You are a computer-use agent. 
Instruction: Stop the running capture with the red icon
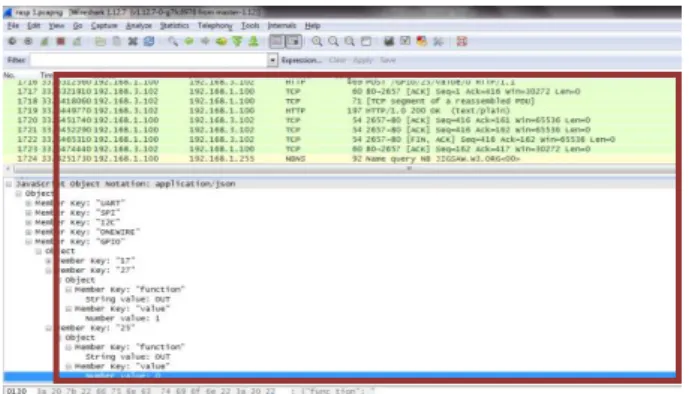click(61, 42)
